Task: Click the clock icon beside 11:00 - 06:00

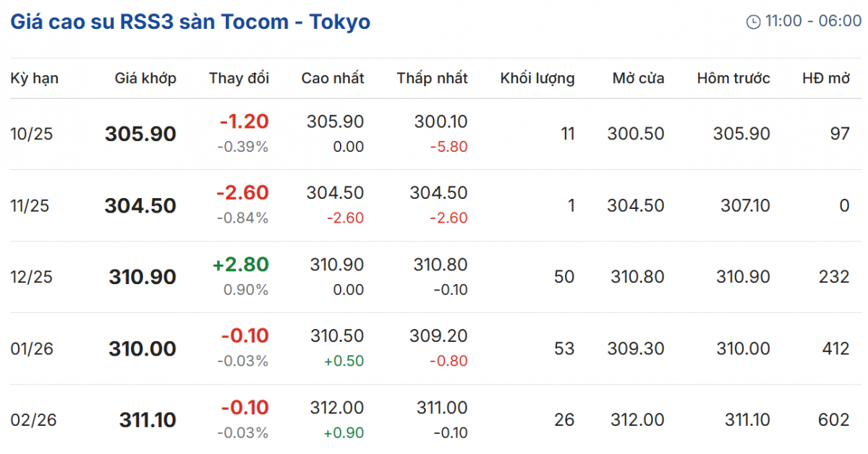Action: [x=753, y=22]
